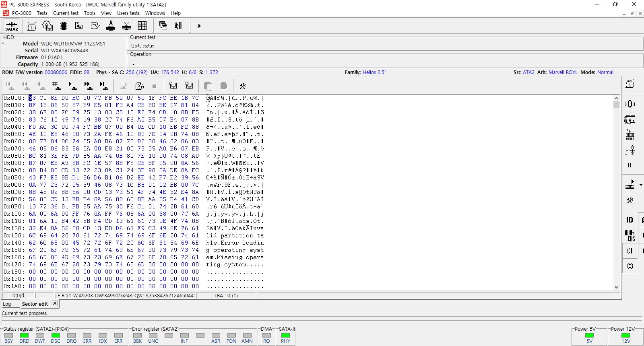Switch to the Log tab
Image resolution: width=644 pixels, height=346 pixels.
click(7, 304)
